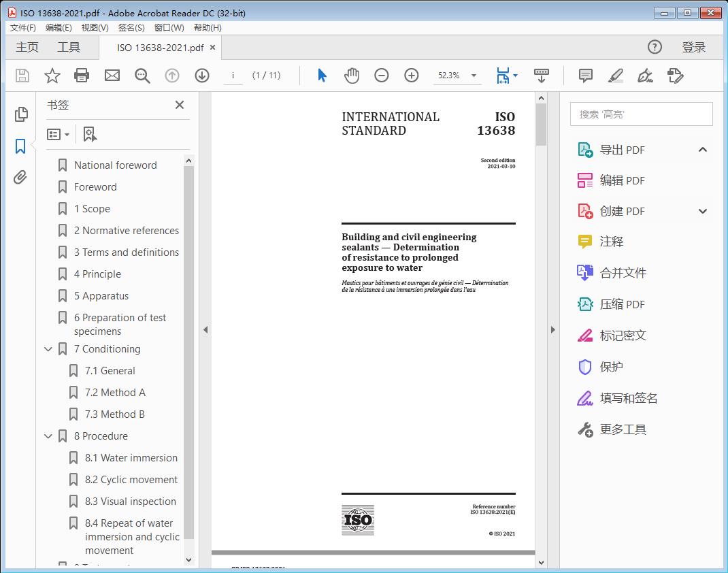Open the add comment note tool
Image resolution: width=728 pixels, height=573 pixels.
tap(585, 76)
